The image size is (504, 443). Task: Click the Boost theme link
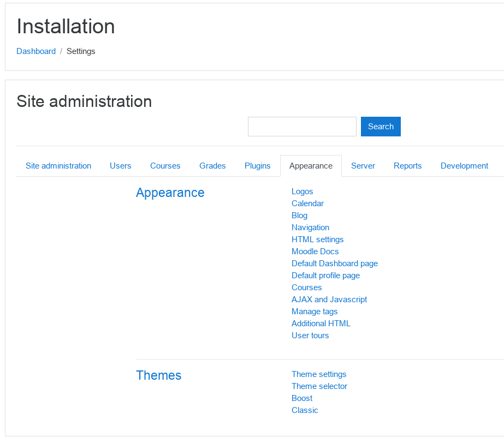pos(302,398)
